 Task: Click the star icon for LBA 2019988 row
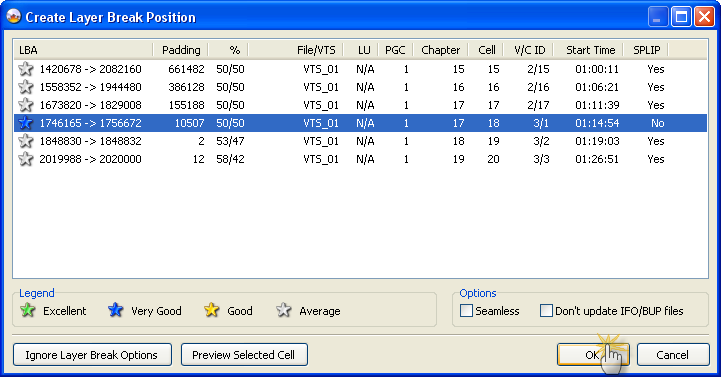click(26, 159)
